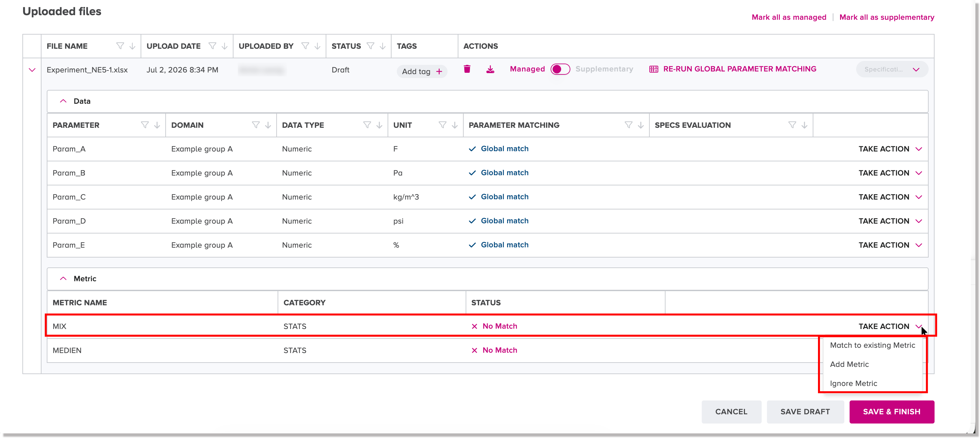Re-run global parameter matching
Image resolution: width=980 pixels, height=438 pixels.
(x=732, y=69)
